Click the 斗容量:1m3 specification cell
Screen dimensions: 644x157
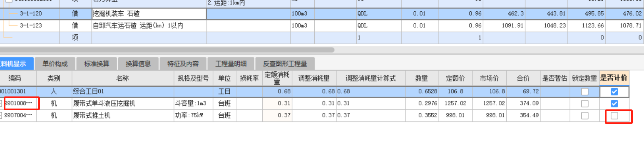(x=193, y=104)
